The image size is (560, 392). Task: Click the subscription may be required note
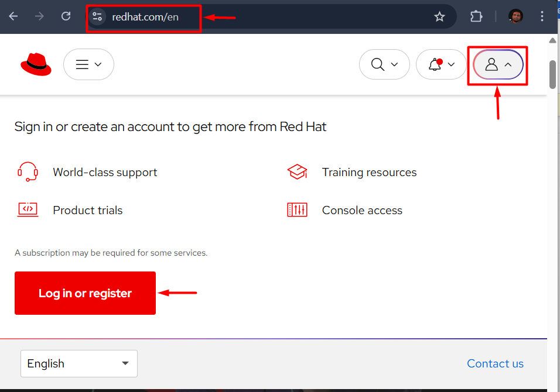[111, 253]
